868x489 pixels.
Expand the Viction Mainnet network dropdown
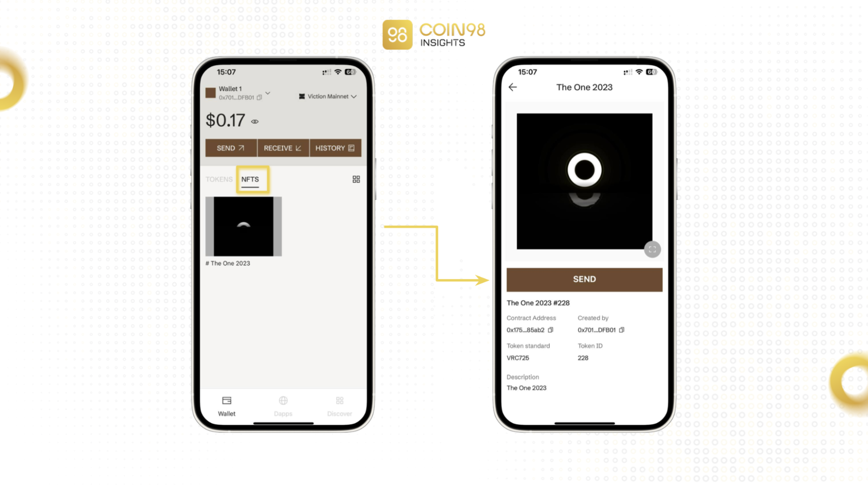[327, 96]
